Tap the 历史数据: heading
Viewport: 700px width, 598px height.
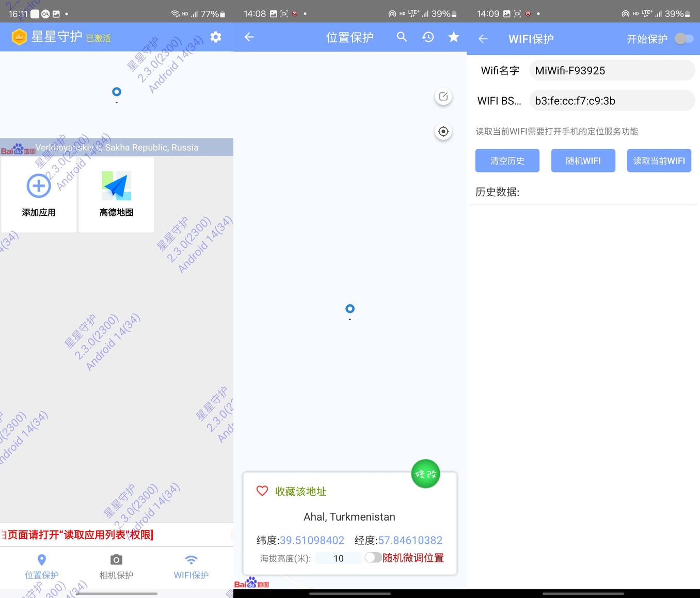tap(497, 192)
